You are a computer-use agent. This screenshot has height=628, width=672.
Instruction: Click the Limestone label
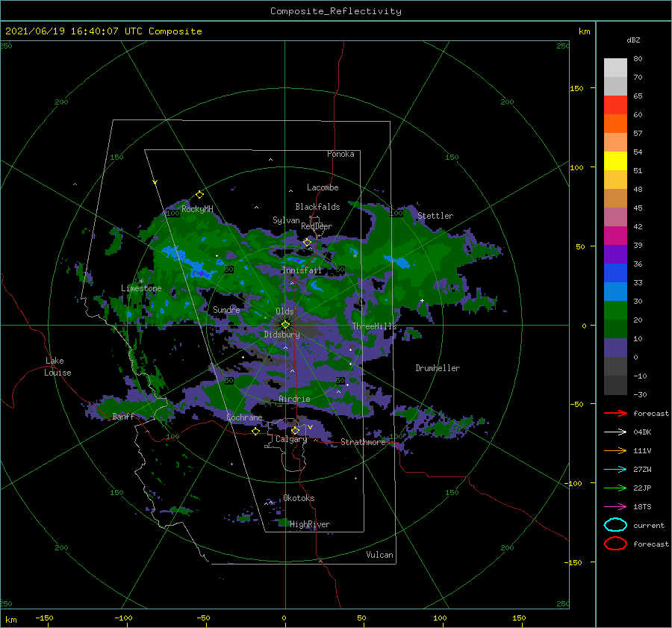141,288
